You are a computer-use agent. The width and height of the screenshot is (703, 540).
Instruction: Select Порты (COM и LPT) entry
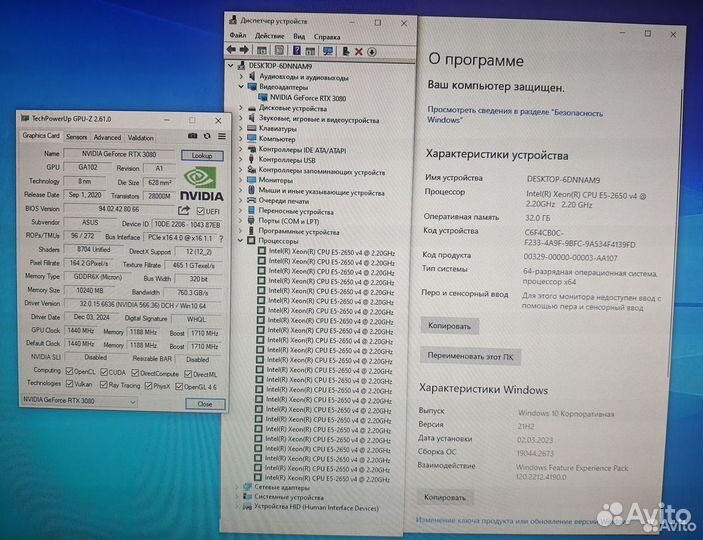tap(289, 221)
